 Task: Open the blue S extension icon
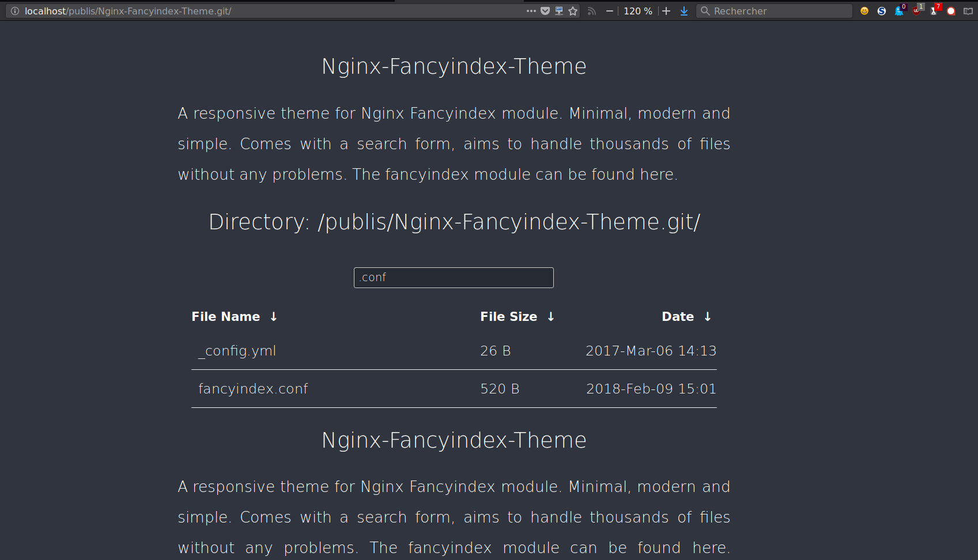pos(882,11)
